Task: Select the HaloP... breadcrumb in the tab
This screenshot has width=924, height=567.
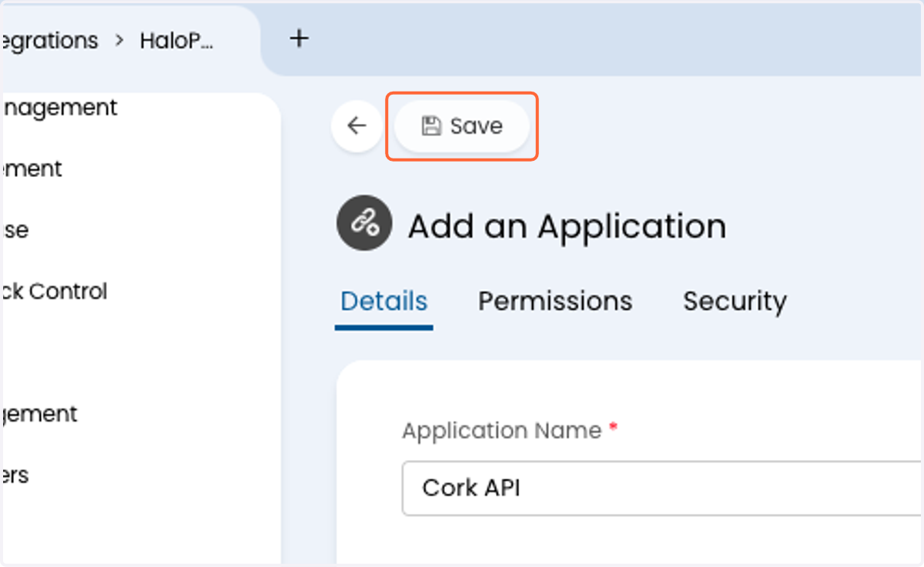Action: tap(176, 41)
